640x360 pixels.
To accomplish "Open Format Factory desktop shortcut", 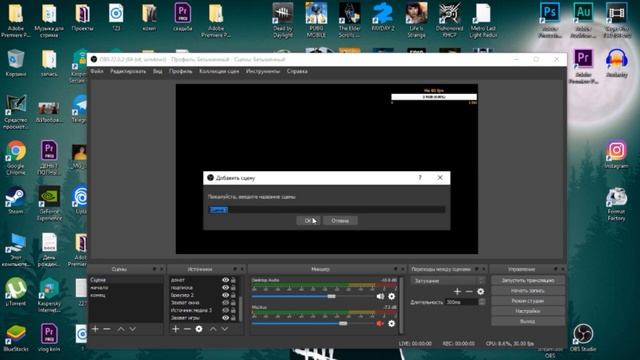I will click(x=616, y=204).
